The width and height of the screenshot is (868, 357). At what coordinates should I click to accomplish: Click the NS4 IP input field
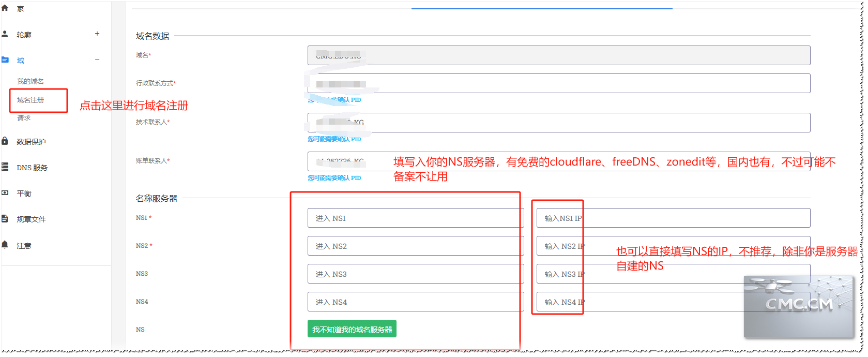[x=673, y=302]
